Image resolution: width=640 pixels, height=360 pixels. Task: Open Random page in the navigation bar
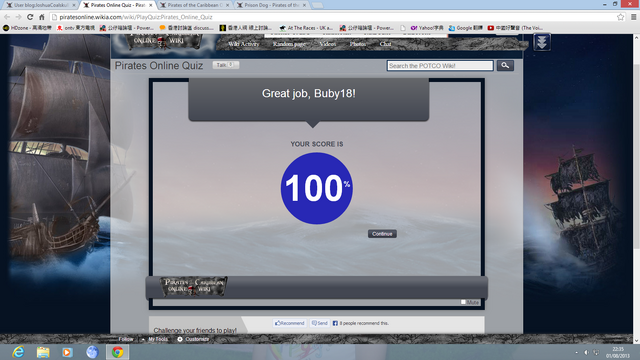289,44
